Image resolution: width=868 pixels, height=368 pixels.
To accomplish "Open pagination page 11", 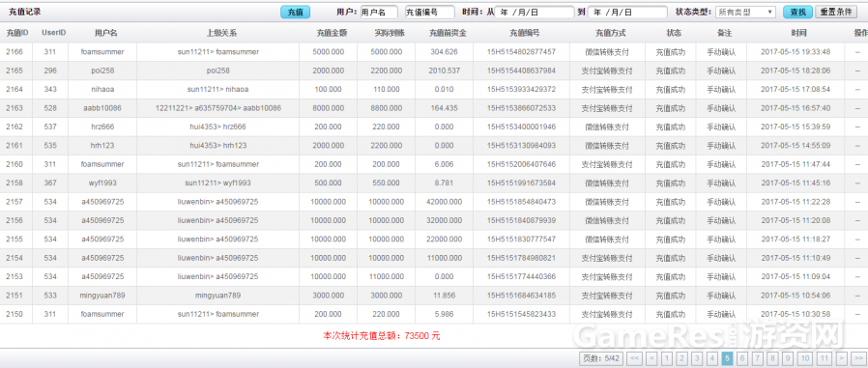I will [x=825, y=358].
